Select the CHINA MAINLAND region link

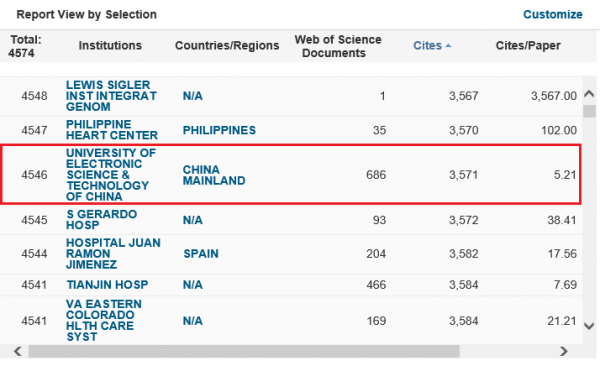(214, 175)
